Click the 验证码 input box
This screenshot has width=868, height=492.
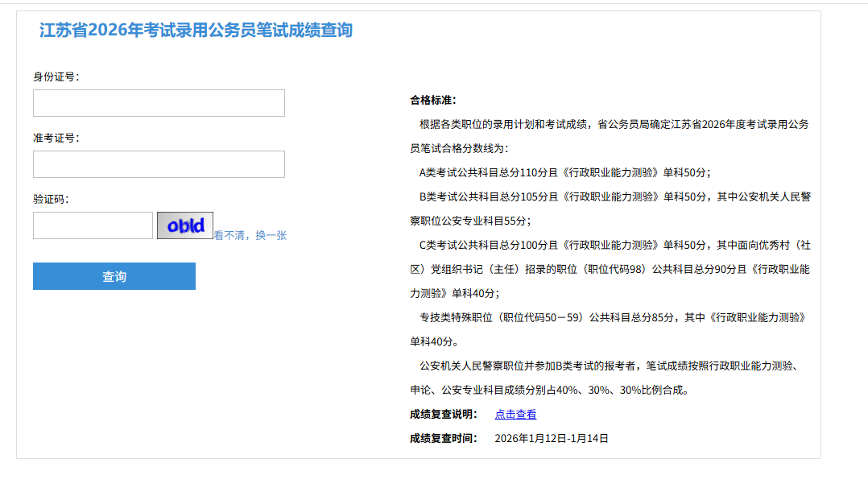pyautogui.click(x=93, y=225)
